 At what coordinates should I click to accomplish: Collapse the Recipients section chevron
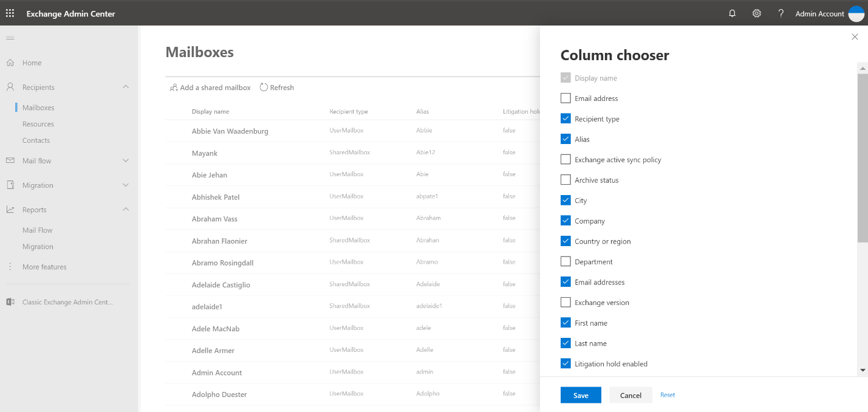pyautogui.click(x=126, y=87)
